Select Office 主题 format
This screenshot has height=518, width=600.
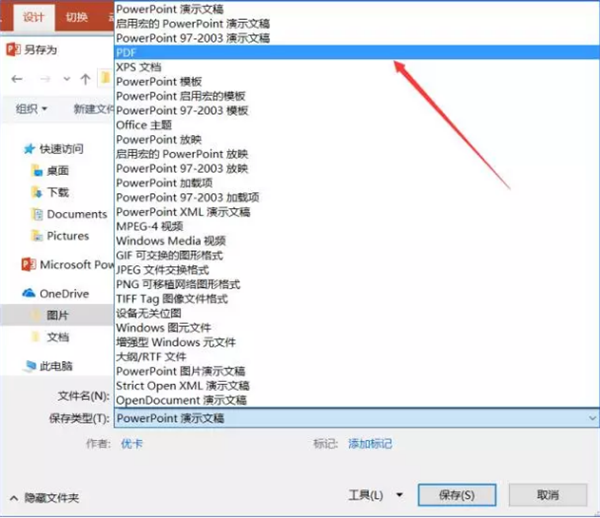[357, 125]
